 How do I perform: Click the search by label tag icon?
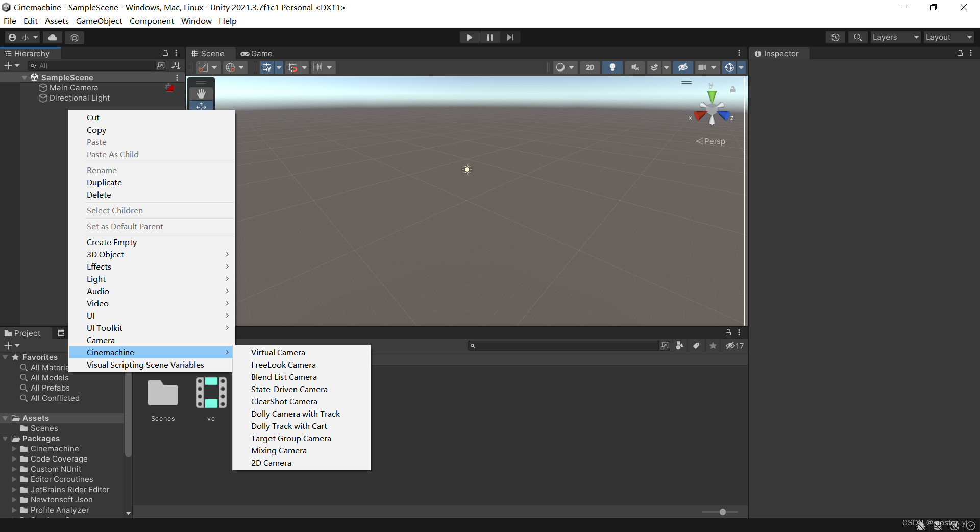click(x=696, y=346)
